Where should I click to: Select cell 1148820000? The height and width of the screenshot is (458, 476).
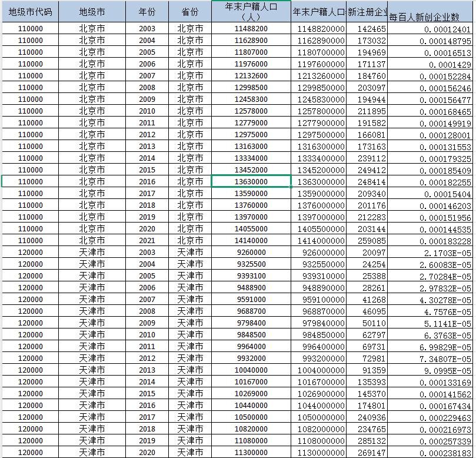click(318, 28)
